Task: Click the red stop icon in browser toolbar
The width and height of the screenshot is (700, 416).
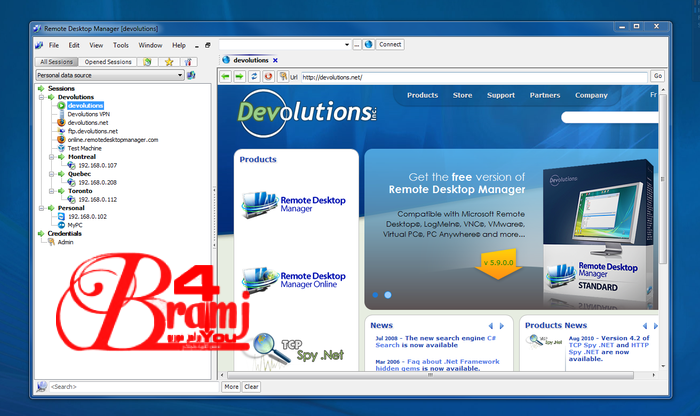Action: (268, 77)
